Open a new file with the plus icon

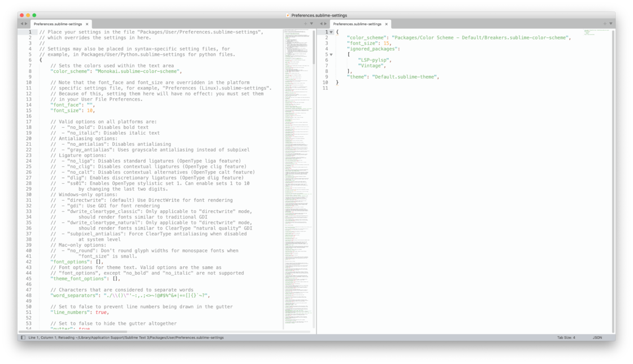305,24
